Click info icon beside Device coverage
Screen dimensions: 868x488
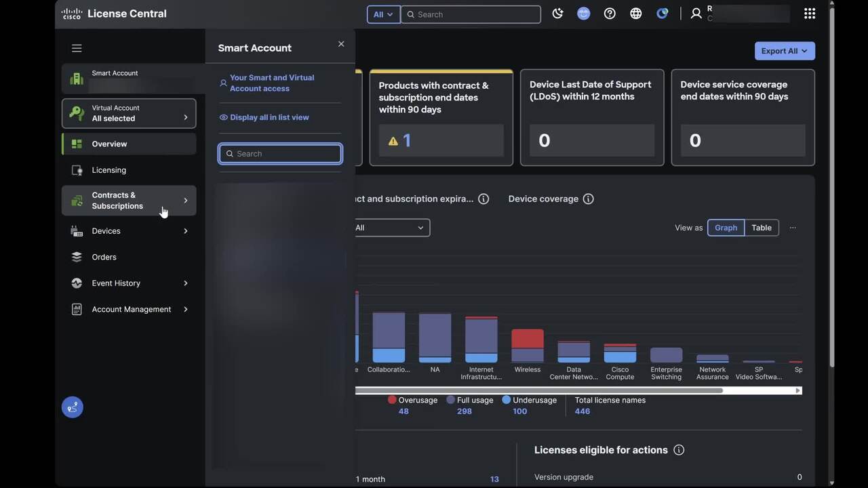[x=588, y=199]
